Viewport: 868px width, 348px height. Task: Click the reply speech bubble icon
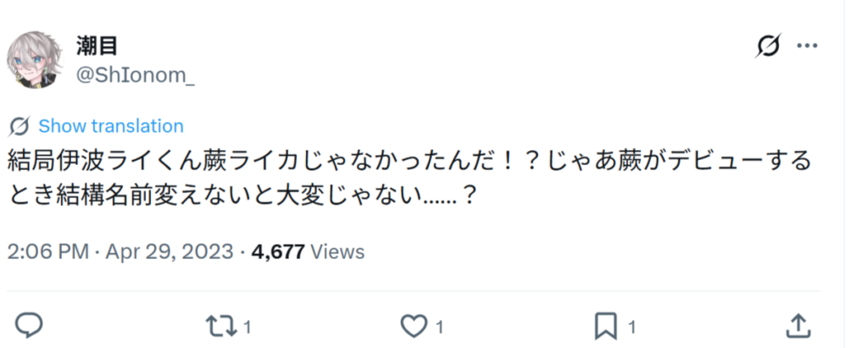tap(29, 325)
